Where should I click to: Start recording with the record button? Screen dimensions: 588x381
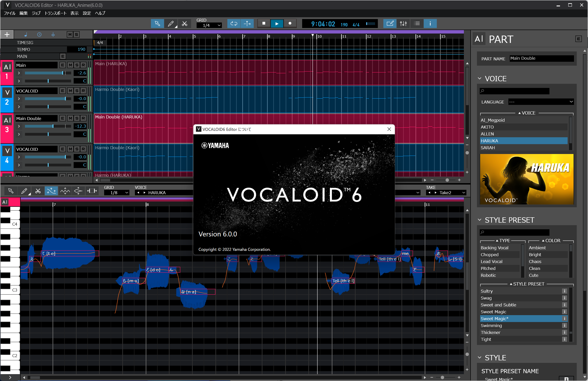pyautogui.click(x=290, y=23)
